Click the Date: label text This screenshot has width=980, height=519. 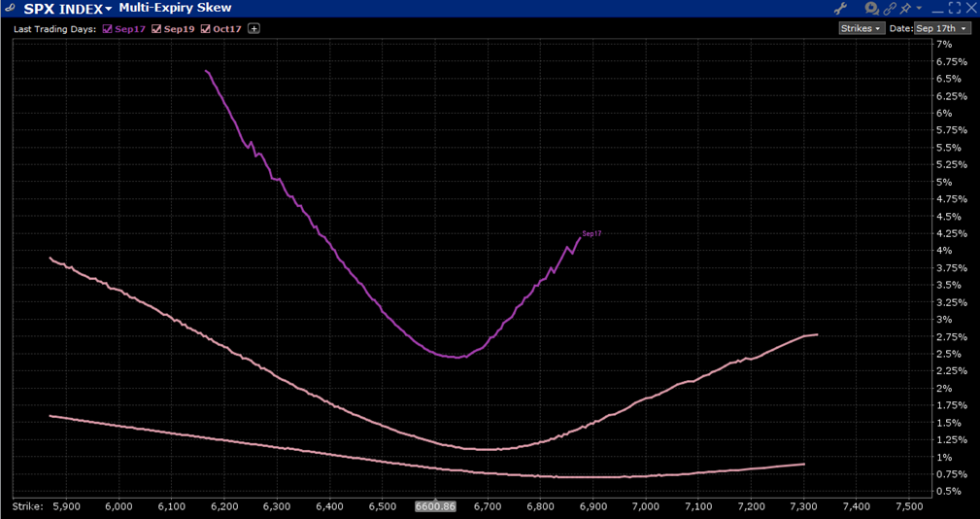(901, 28)
